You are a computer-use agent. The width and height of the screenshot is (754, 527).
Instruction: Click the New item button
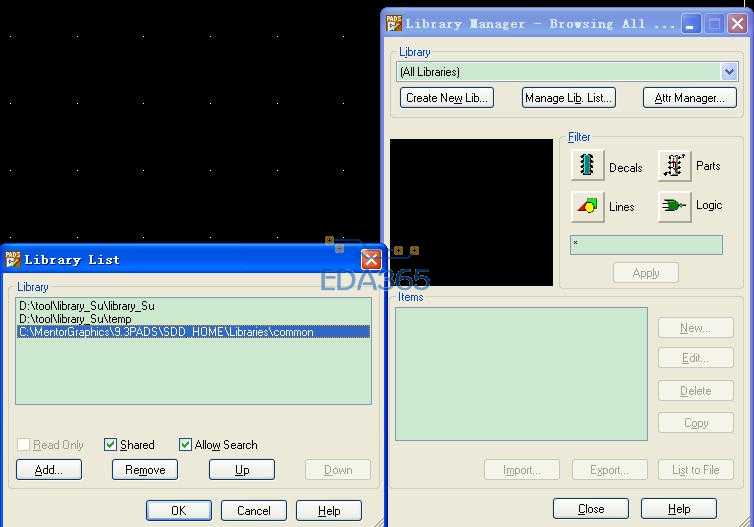[696, 327]
